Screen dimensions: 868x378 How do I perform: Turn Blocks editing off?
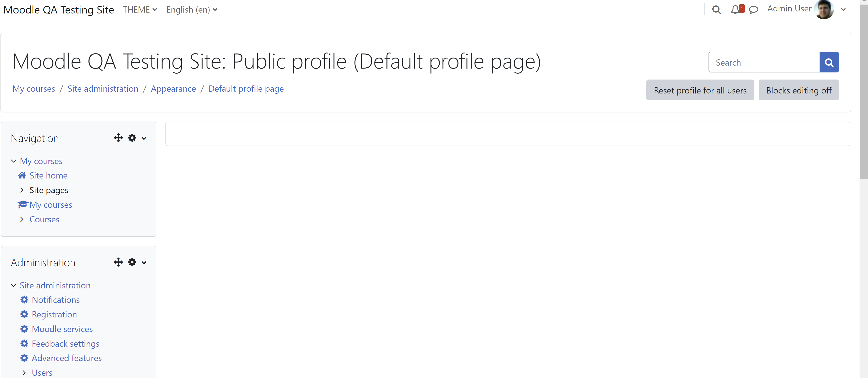point(799,90)
